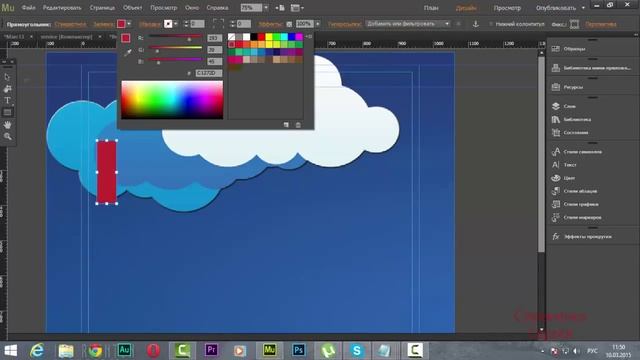Open the Файл (File) menu
Screen dimensions: 640x360
coord(28,8)
